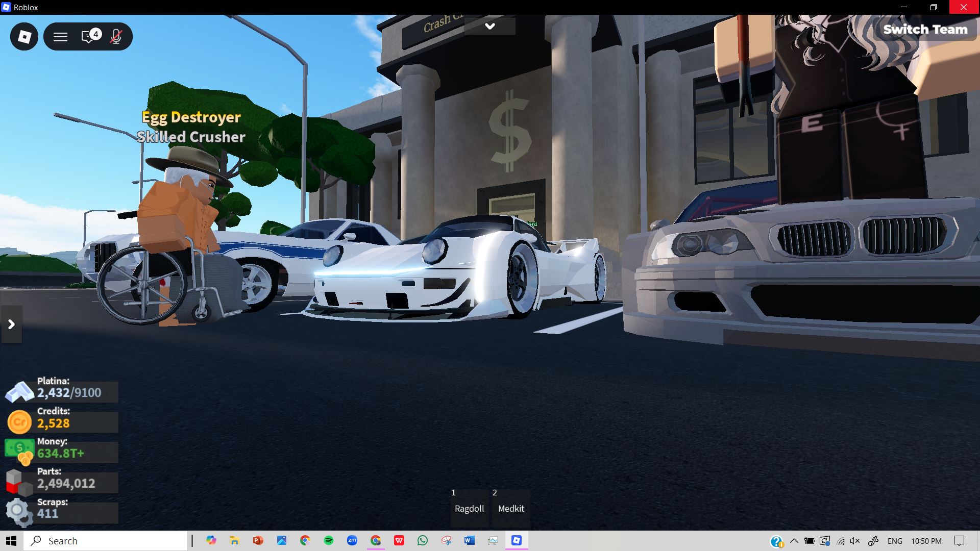Click the Platina bars icon

pyautogui.click(x=19, y=392)
